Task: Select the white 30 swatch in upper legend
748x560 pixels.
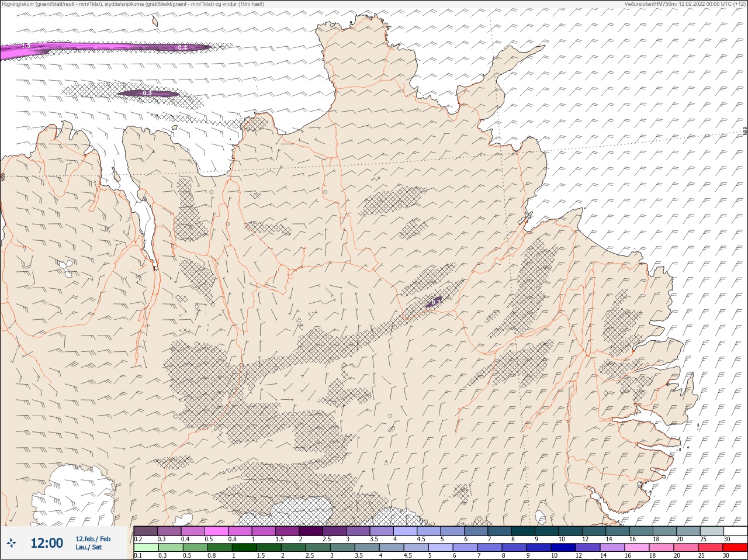Action: 735,531
